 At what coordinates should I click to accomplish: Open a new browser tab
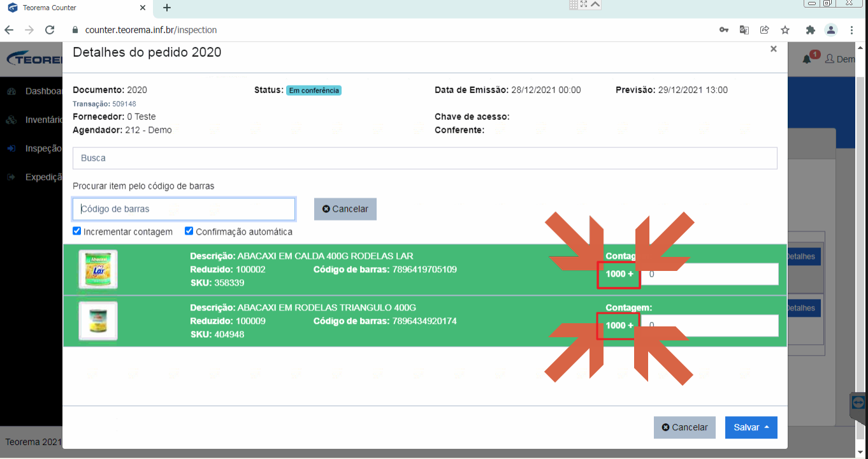click(x=167, y=8)
